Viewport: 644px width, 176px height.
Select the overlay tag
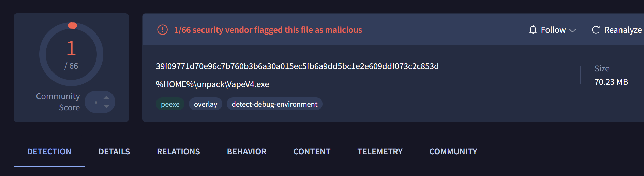(205, 104)
